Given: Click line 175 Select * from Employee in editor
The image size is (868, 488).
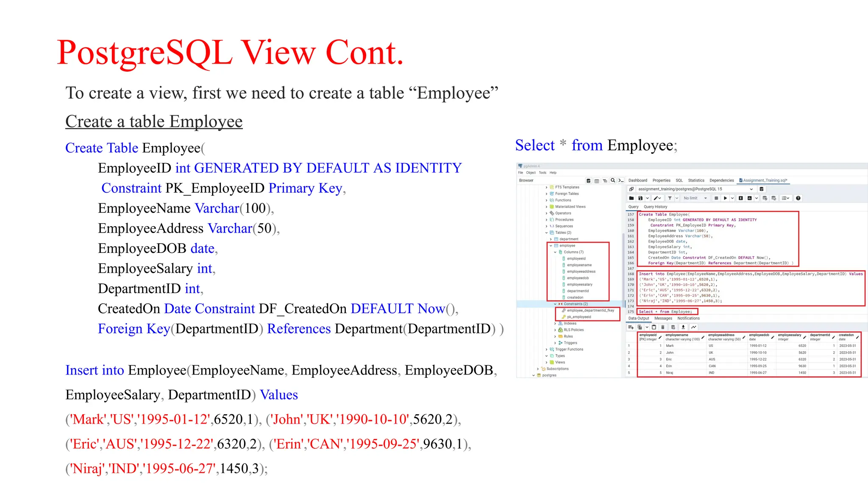Looking at the screenshot, I should click(665, 312).
